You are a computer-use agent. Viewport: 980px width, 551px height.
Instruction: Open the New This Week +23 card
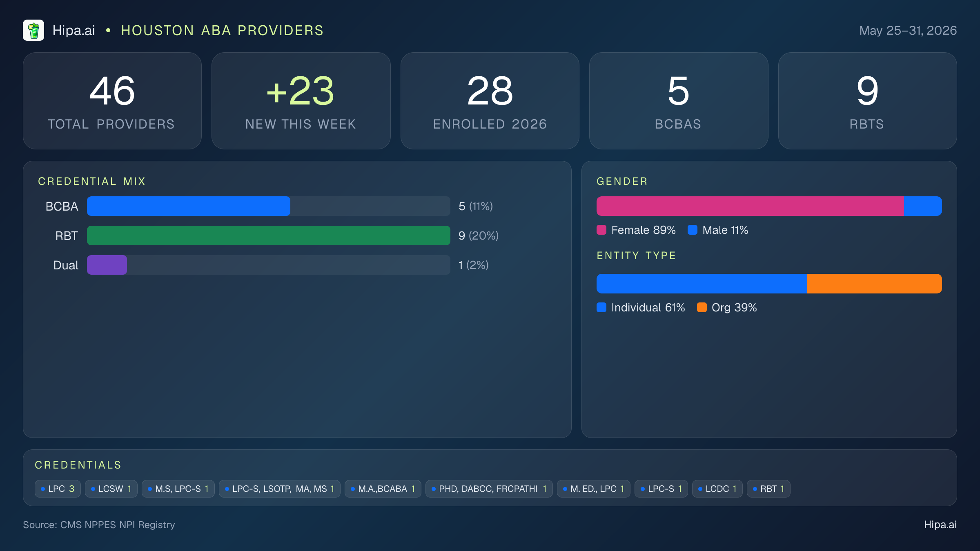pos(301,101)
